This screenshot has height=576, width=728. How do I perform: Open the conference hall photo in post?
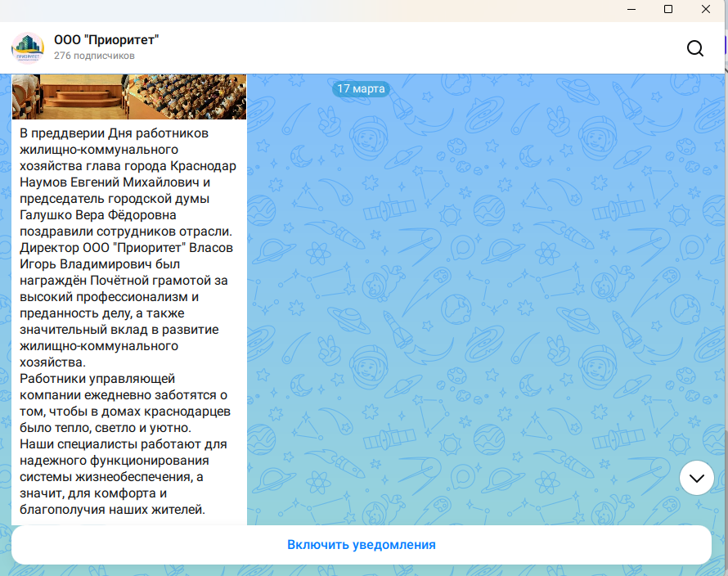[x=129, y=97]
